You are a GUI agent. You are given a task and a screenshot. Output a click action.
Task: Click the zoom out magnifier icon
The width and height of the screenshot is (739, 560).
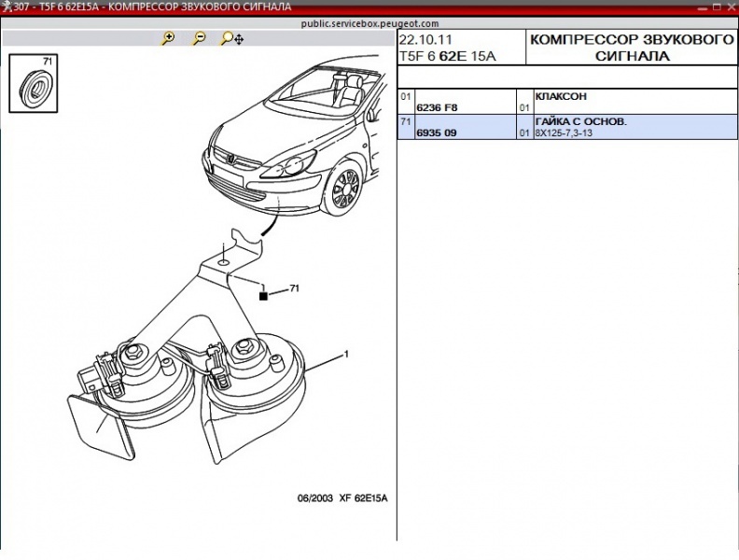199,39
